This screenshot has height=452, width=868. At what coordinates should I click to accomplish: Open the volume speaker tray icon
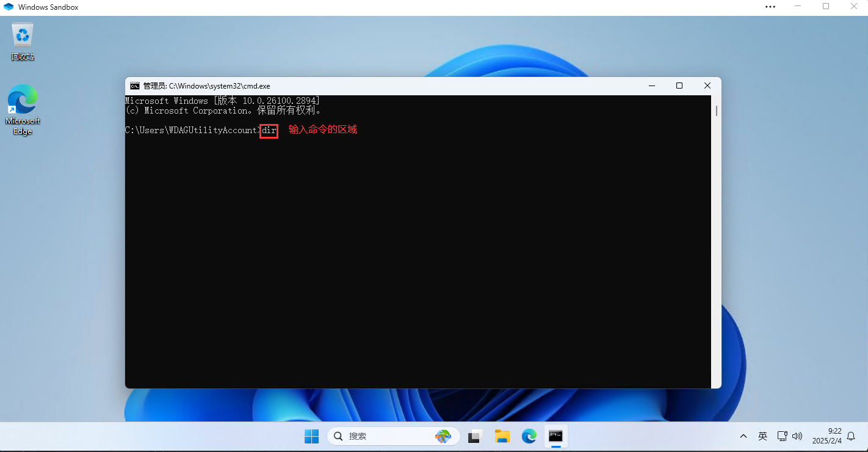pyautogui.click(x=797, y=436)
